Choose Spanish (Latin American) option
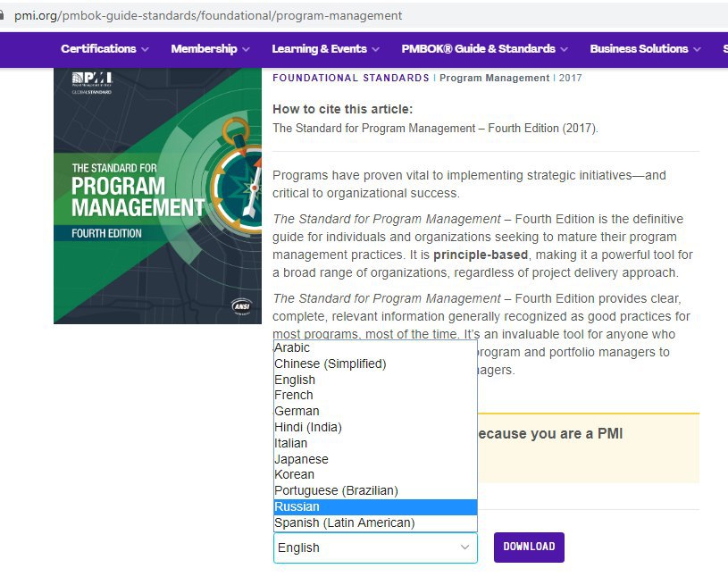Image resolution: width=728 pixels, height=585 pixels. pyautogui.click(x=375, y=522)
